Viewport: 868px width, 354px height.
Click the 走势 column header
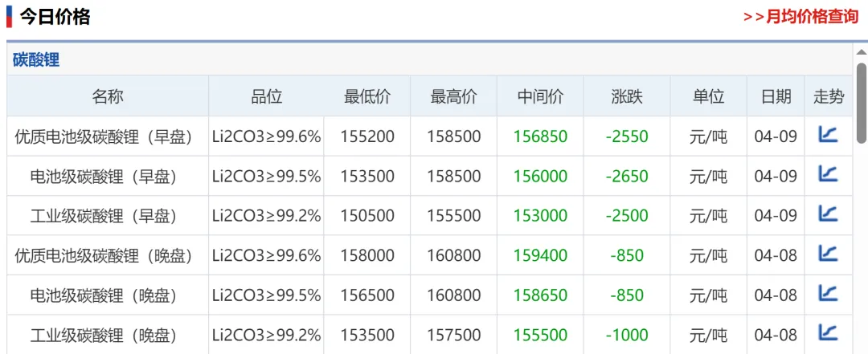pos(829,97)
